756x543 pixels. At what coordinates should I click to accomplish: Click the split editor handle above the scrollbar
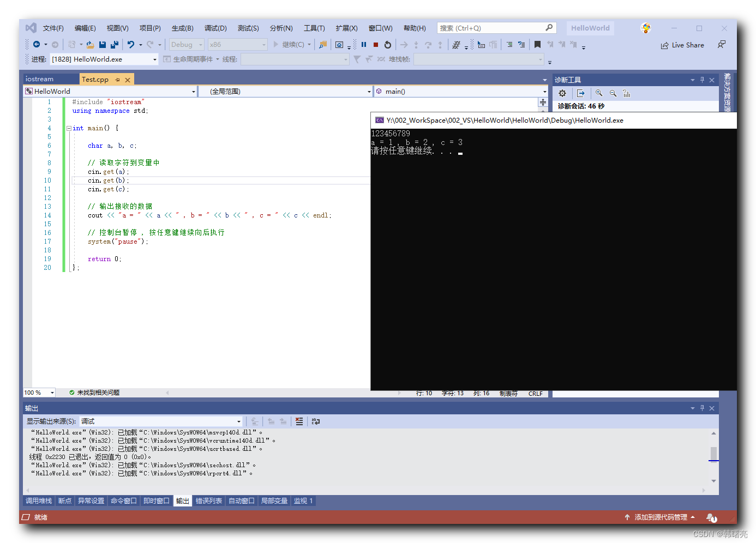point(543,102)
